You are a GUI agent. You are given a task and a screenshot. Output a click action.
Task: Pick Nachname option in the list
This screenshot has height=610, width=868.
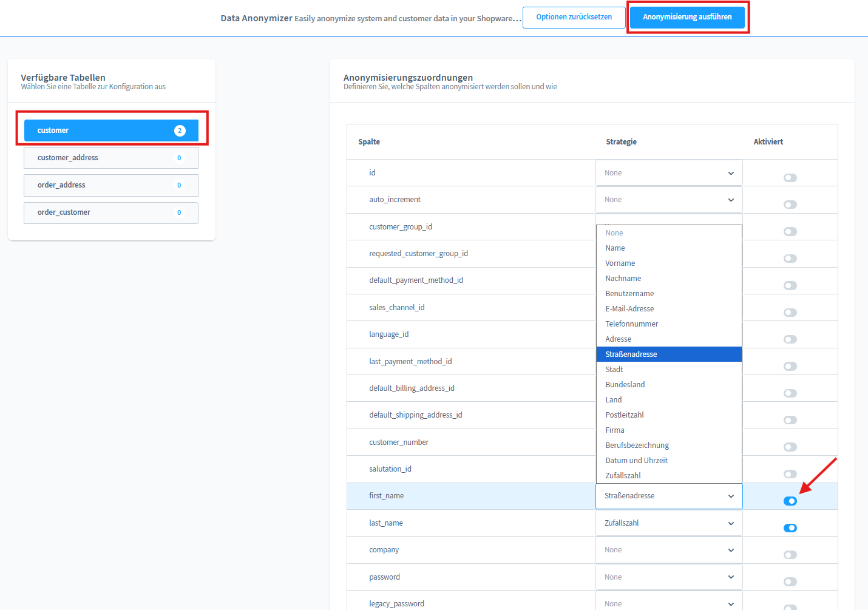[623, 279]
